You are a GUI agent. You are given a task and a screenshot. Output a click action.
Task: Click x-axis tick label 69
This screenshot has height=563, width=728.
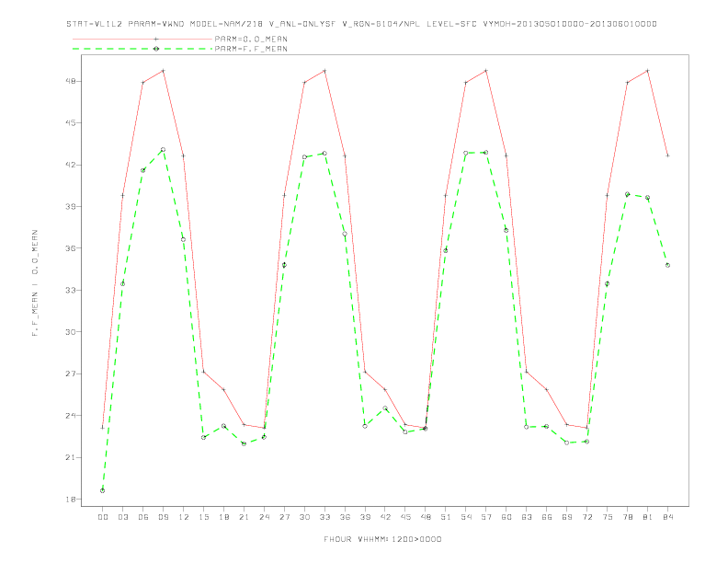[567, 517]
